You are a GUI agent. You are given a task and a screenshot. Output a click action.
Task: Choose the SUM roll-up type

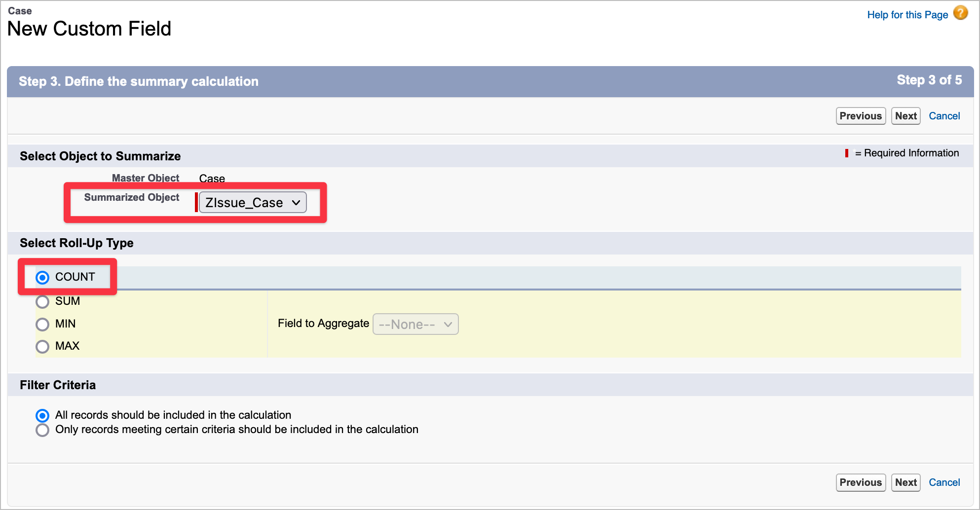click(43, 301)
